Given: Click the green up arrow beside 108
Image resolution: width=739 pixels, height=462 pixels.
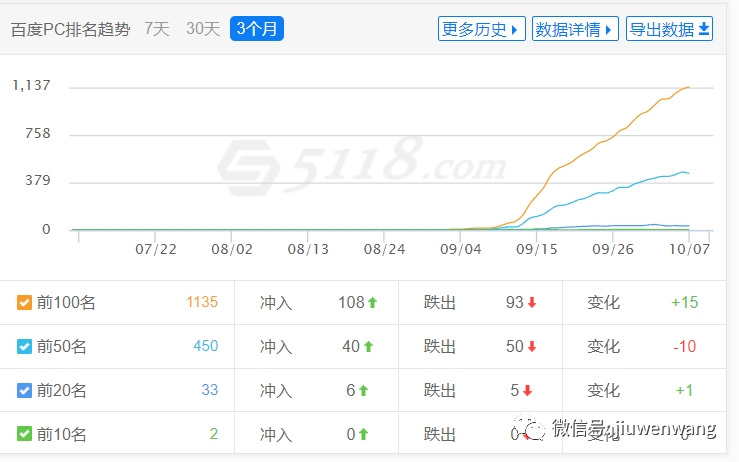Looking at the screenshot, I should click(x=372, y=303).
